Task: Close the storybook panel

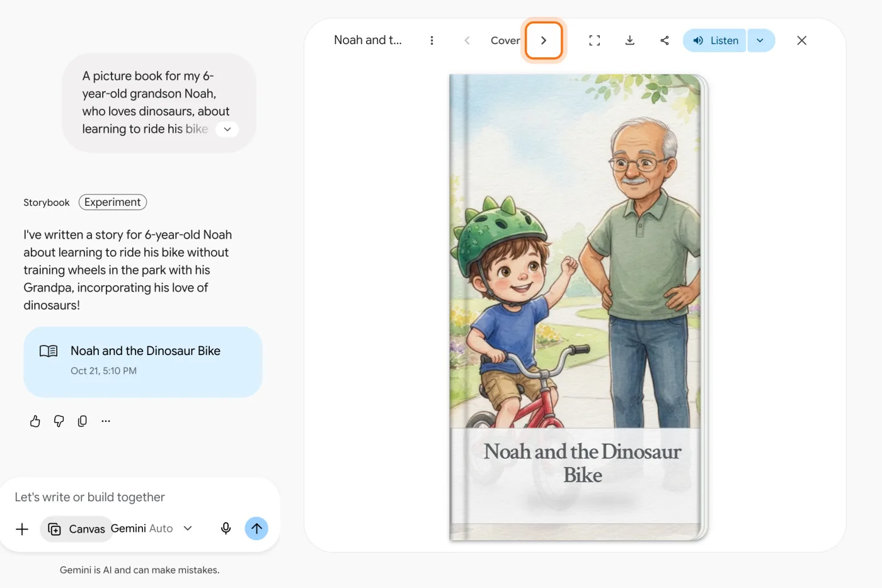Action: [x=801, y=40]
